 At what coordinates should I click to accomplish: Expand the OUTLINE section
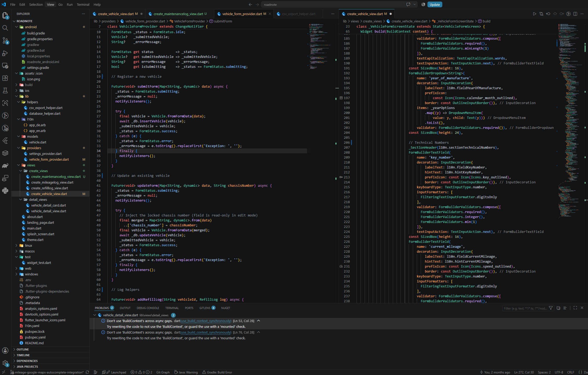point(51,349)
